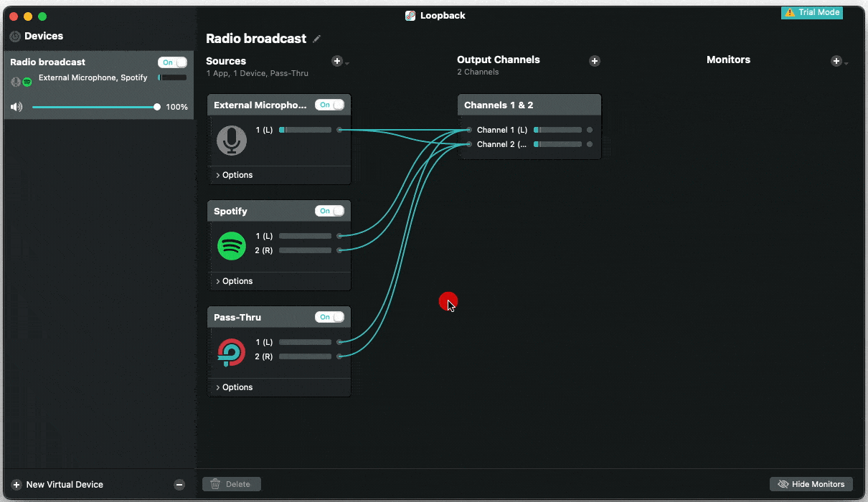Viewport: 868px width, 502px height.
Task: Expand Options under the Spotify source
Action: click(235, 281)
